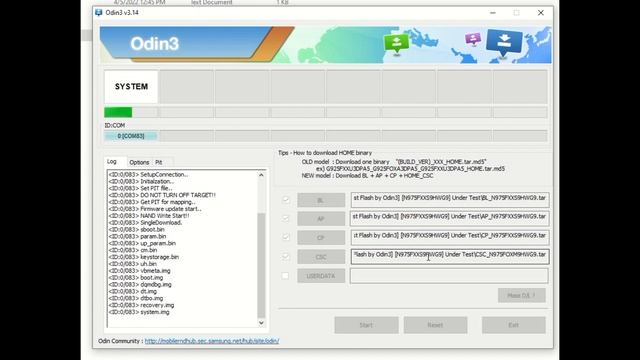Click the 'dtbo.img' log line

pos(136,298)
